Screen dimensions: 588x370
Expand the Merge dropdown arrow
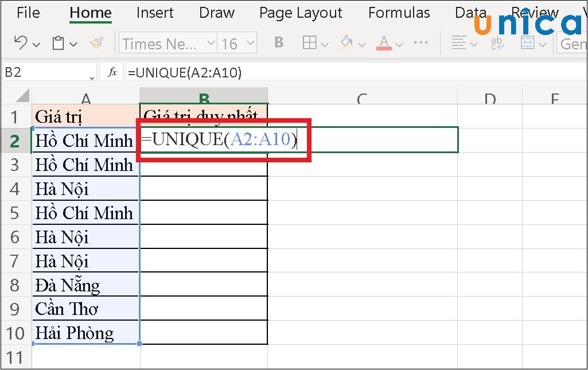543,45
